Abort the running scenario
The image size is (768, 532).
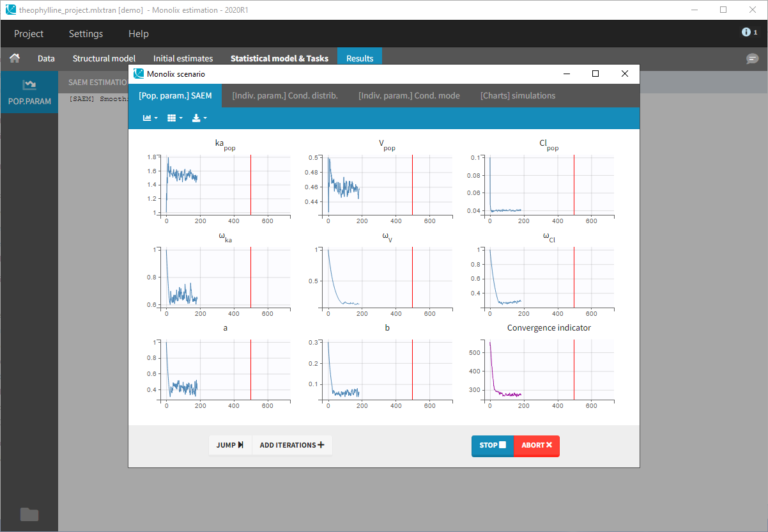click(x=536, y=445)
